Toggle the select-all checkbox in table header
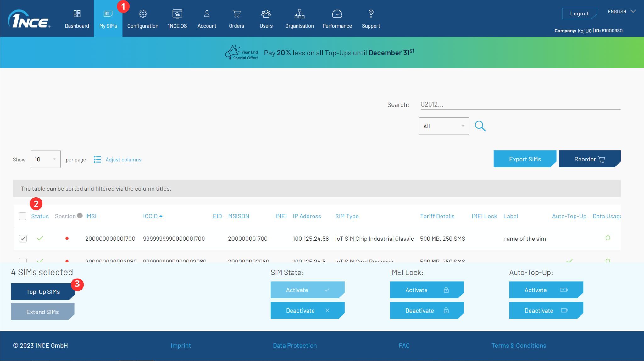Viewport: 644px width, 361px height. (23, 216)
